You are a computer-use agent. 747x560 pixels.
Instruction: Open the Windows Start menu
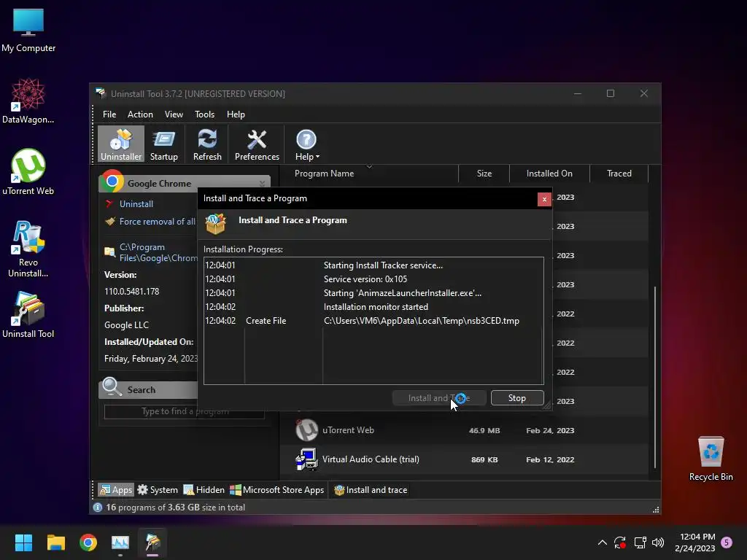point(23,542)
